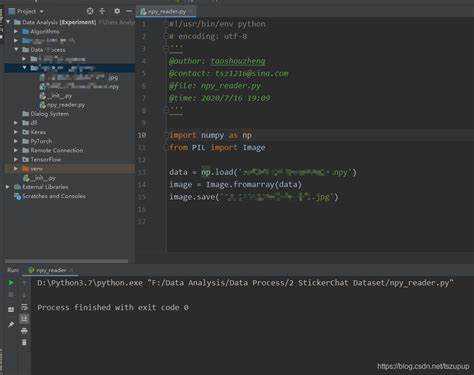Click the '@file: npy_reader.py' line
Image resolution: width=474 pixels, height=375 pixels.
215,86
